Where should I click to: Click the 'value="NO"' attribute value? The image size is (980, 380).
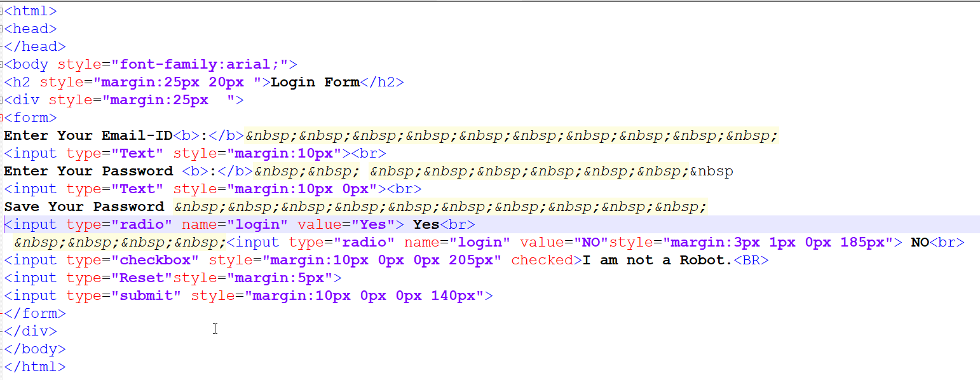point(564,242)
